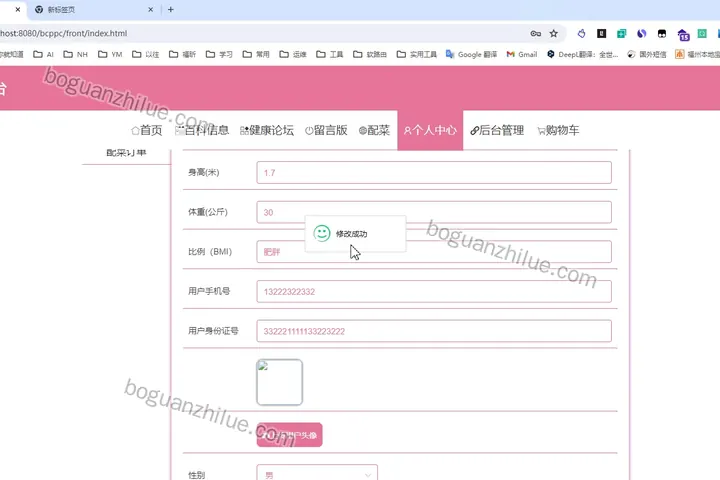Open the 实用工具 bookmark folder
720x480 pixels.
(417, 54)
